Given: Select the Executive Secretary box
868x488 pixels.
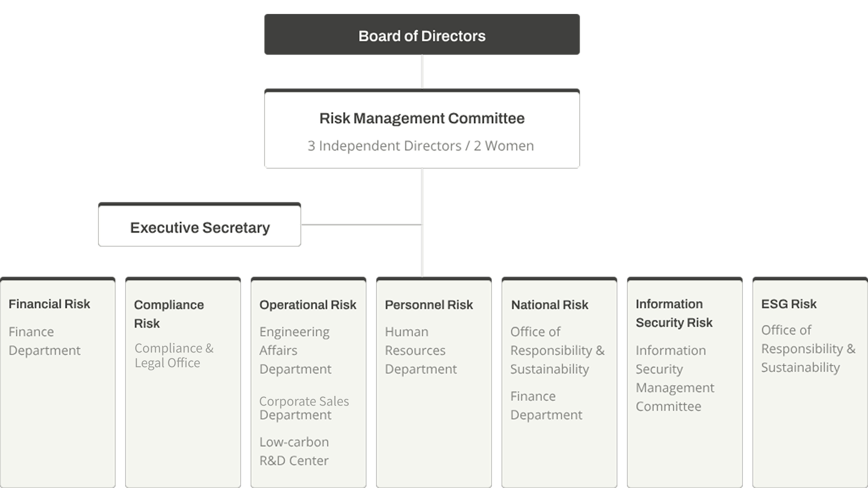Looking at the screenshot, I should pos(200,224).
